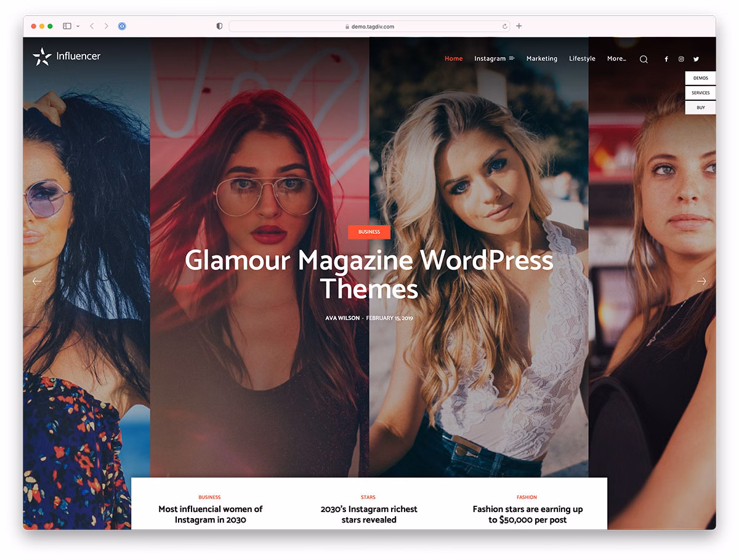Click the demo.tagdiv.com address field
739x560 pixels.
coord(369,26)
